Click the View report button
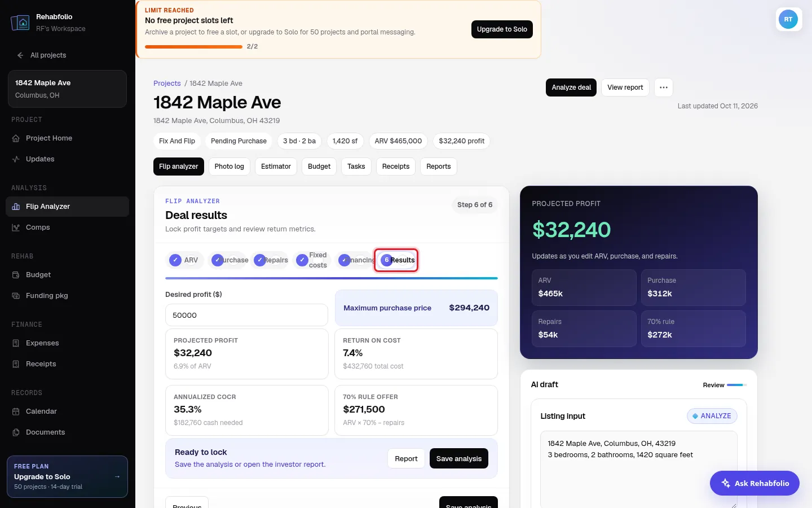The image size is (812, 508). [x=625, y=87]
